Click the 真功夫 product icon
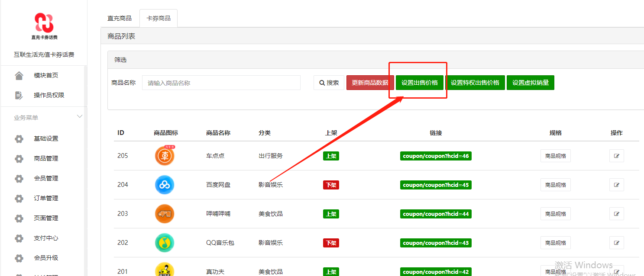The image size is (644, 276). click(165, 270)
